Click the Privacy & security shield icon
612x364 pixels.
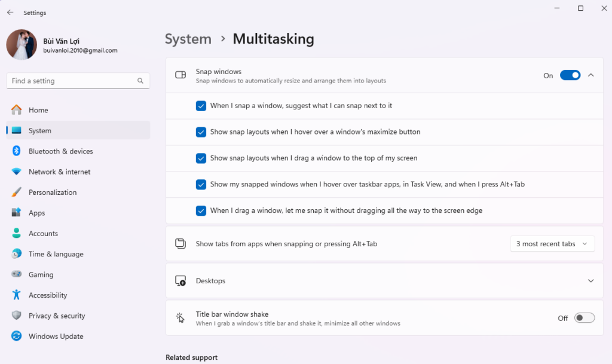(17, 316)
